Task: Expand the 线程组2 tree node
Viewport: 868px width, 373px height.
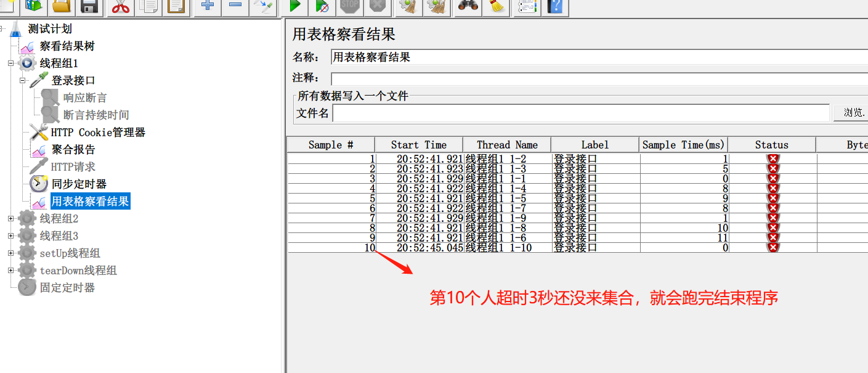Action: point(10,218)
